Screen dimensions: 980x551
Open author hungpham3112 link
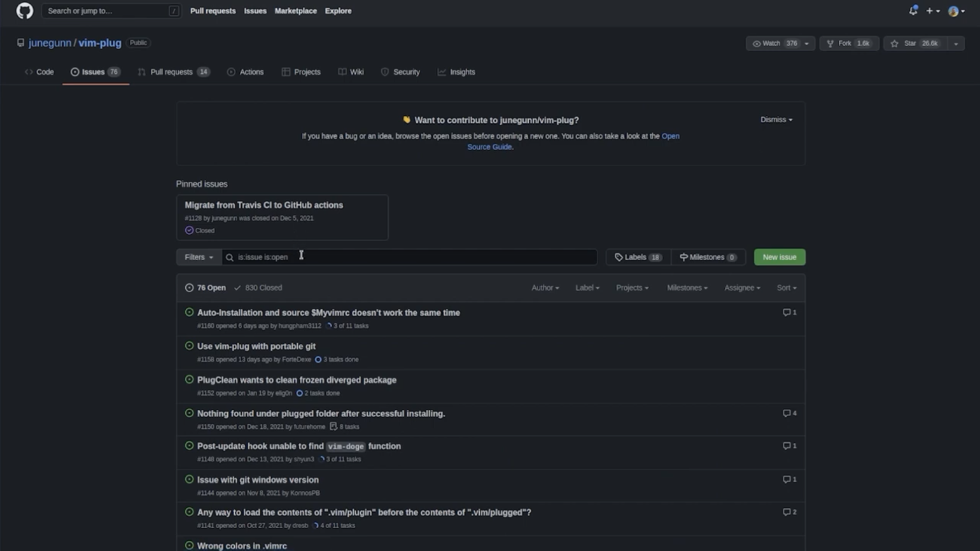click(300, 326)
